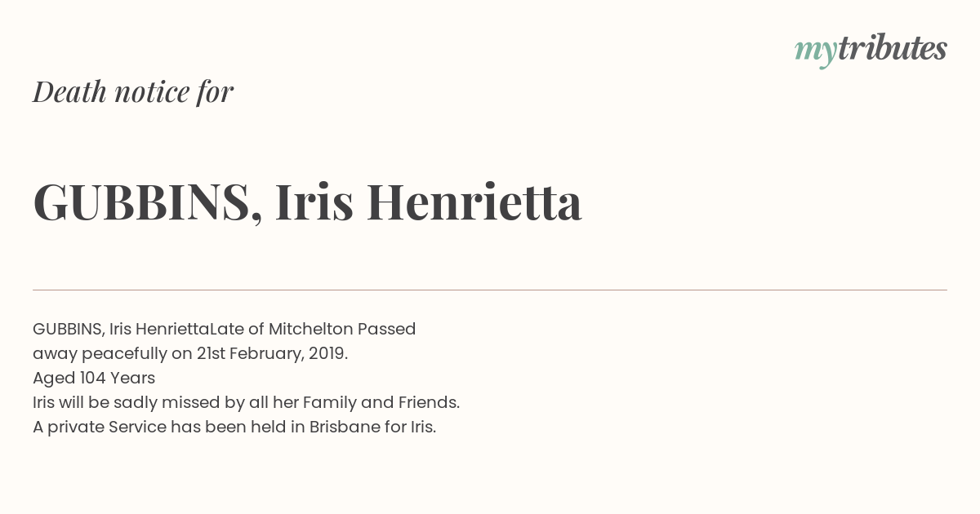The height and width of the screenshot is (514, 980).
Task: Click the word "Passed" in first line
Action: click(387, 329)
